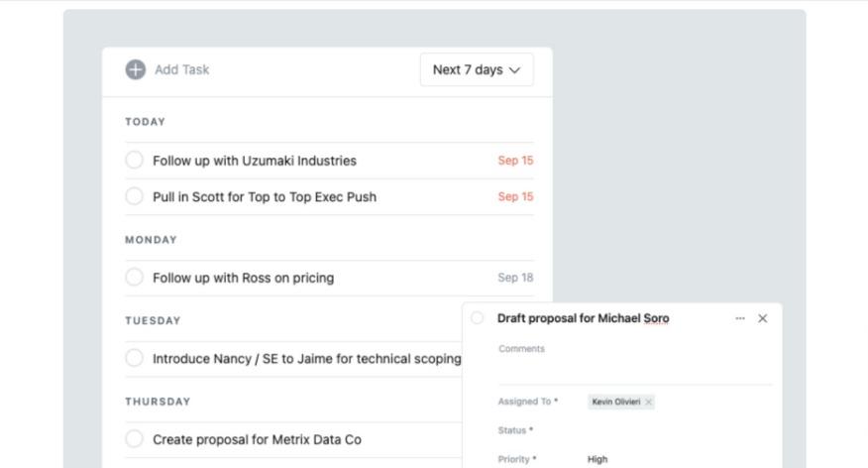Mark Follow up with Uzumaki Industries complete
The height and width of the screenshot is (468, 868).
[x=135, y=160]
